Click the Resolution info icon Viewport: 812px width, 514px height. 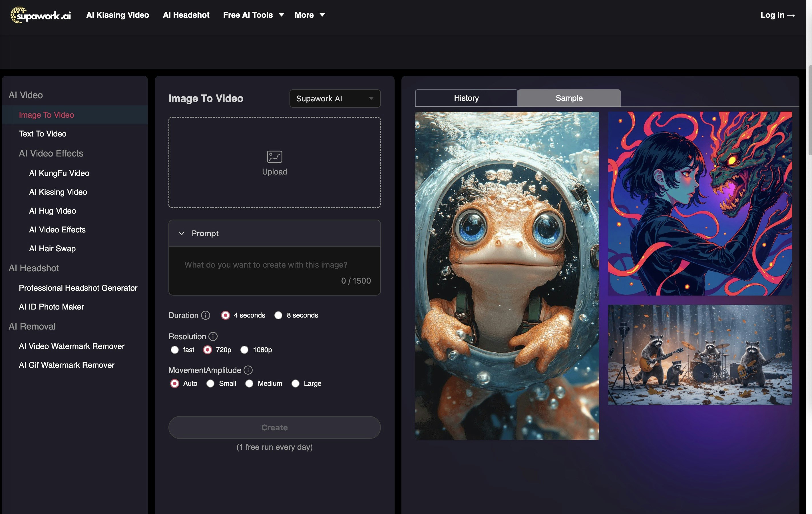[x=213, y=336]
